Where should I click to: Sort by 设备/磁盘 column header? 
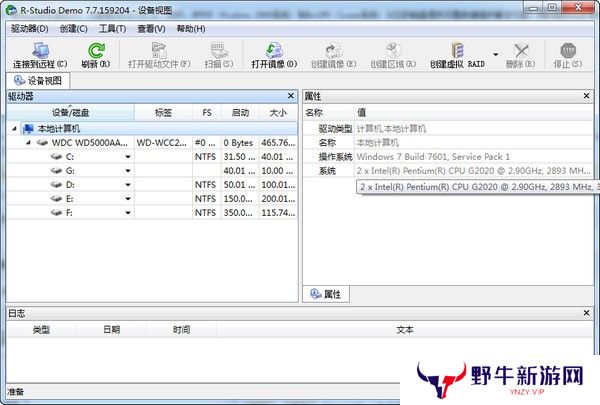[70, 113]
